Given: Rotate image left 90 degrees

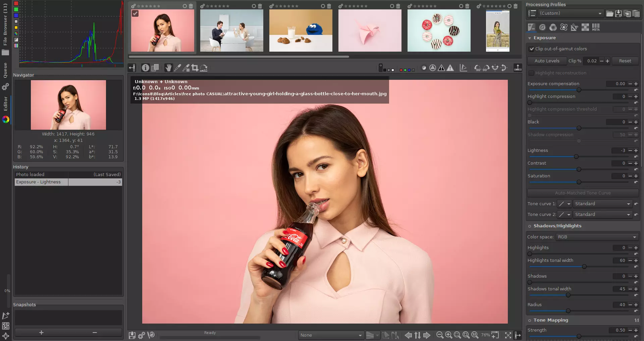Looking at the screenshot, I should coord(477,68).
